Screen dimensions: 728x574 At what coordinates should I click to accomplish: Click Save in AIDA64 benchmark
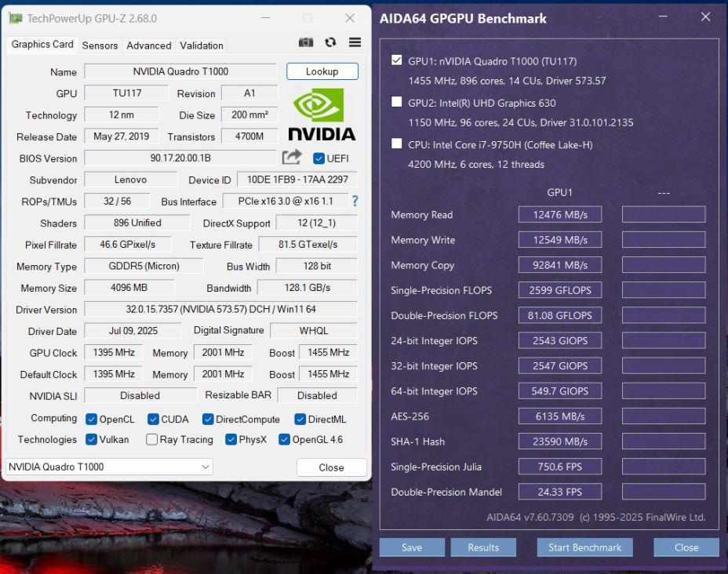pos(412,547)
